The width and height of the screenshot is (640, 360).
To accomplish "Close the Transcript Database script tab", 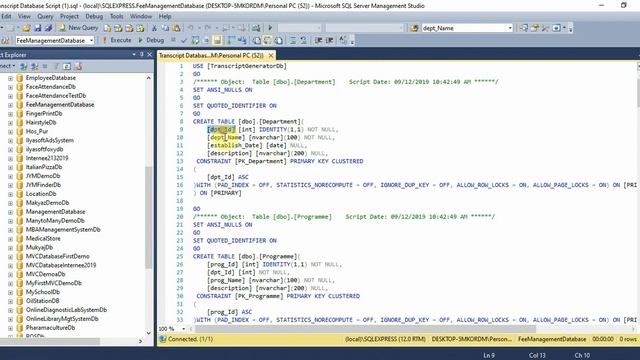I will [x=271, y=55].
